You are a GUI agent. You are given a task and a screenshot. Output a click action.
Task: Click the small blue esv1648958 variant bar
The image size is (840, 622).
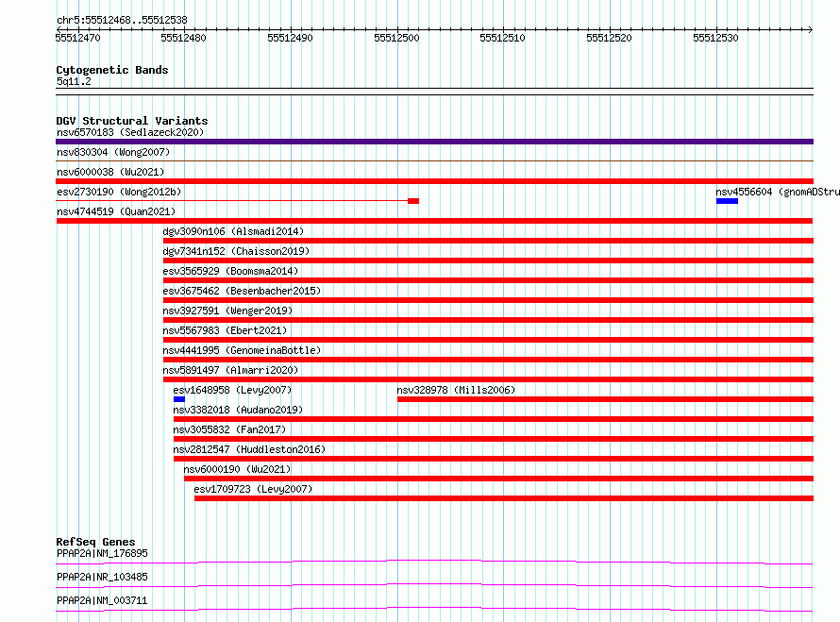[x=179, y=399]
